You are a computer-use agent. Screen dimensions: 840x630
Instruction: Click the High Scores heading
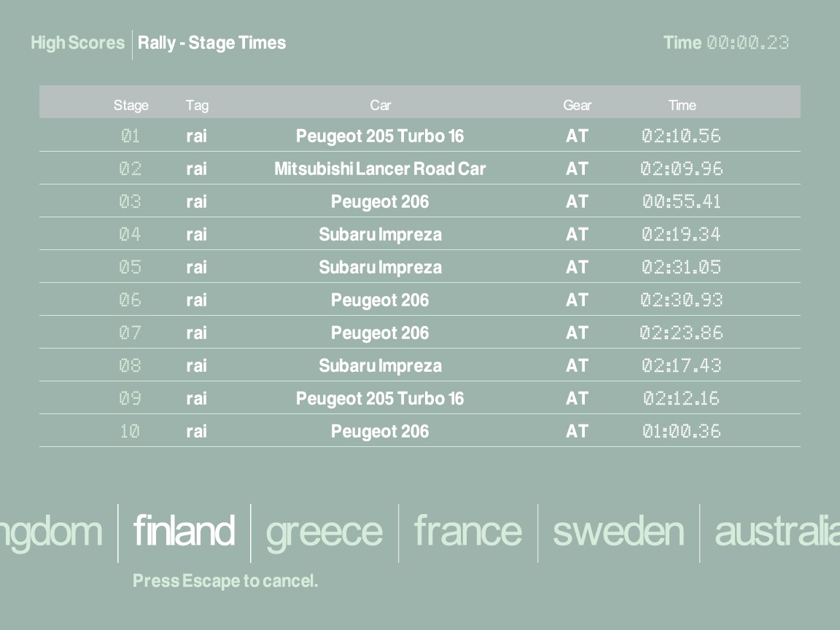click(x=77, y=43)
